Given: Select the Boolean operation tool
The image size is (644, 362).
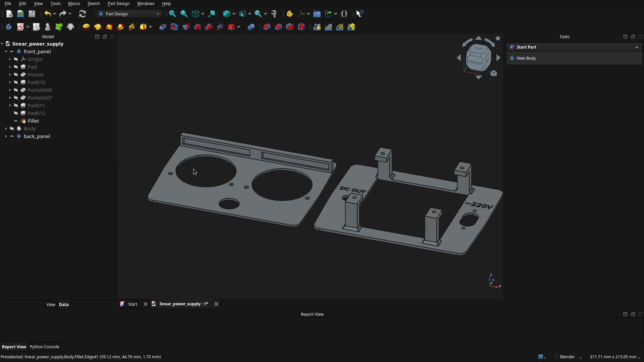Looking at the screenshot, I should click(251, 27).
